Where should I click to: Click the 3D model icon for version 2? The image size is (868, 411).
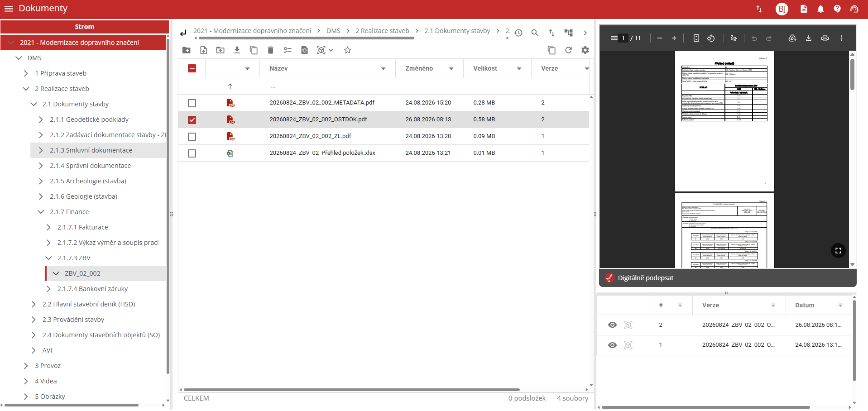tap(628, 325)
